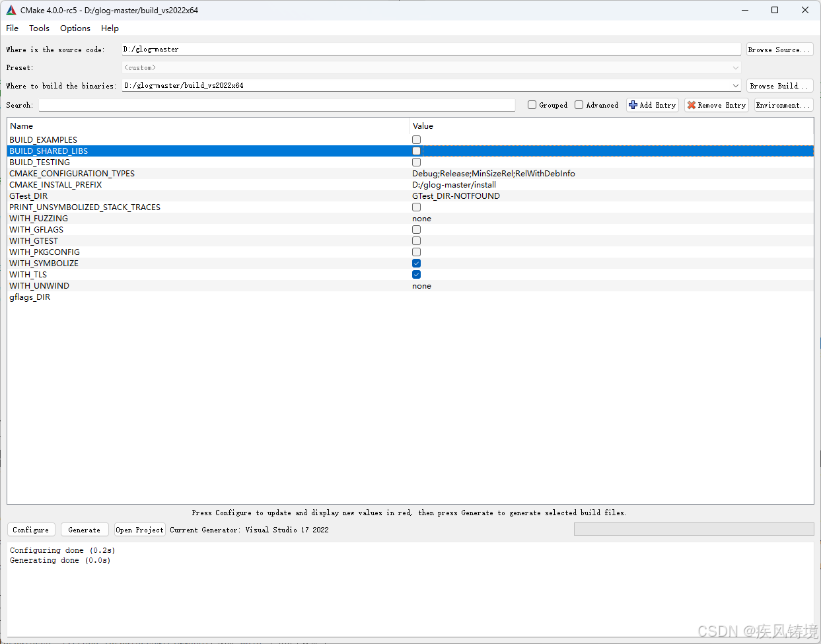The image size is (821, 644).
Task: Click the WITH_UNWIND none value
Action: click(x=421, y=285)
